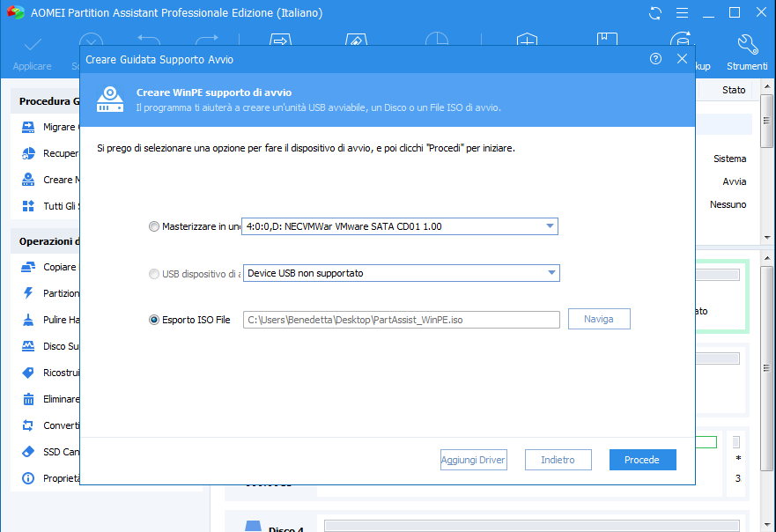Select USB dispositivo di avvio radio option
The image size is (776, 532).
click(154, 274)
